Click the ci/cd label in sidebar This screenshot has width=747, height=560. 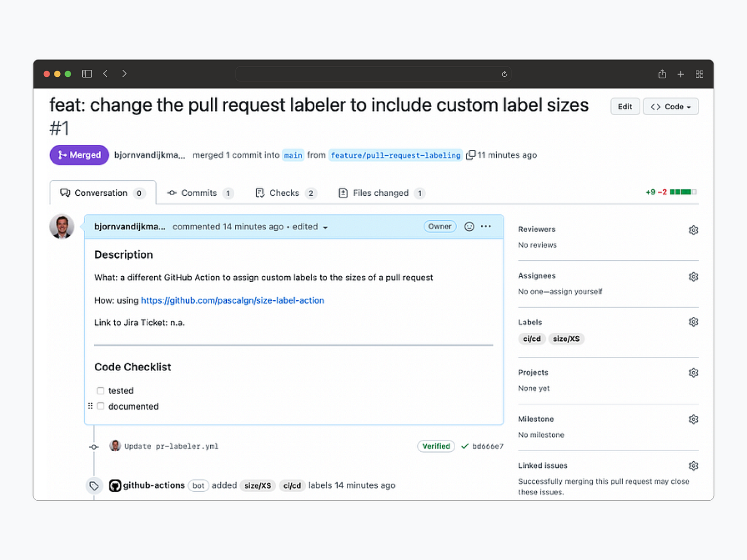pos(532,339)
